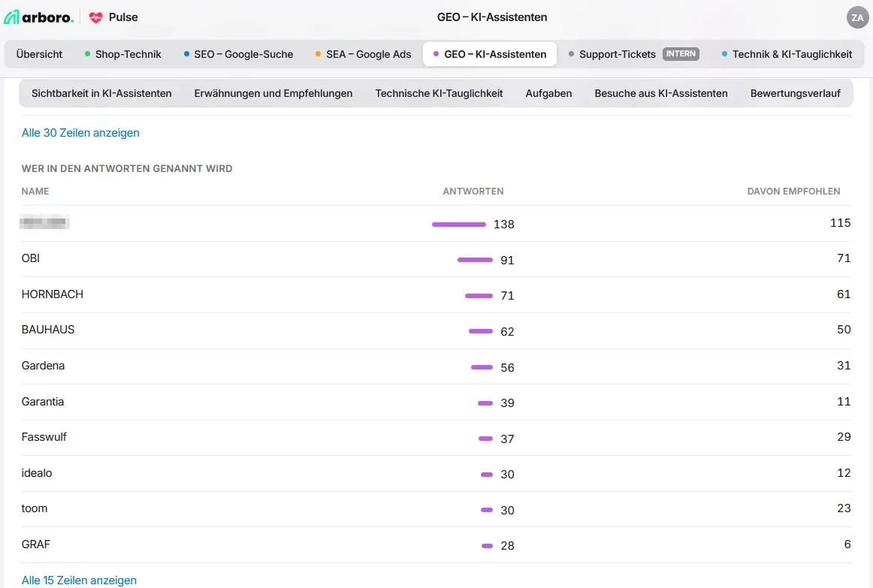Show the Bewertungsverlauf section
Screen dimensions: 873x588
coord(795,93)
